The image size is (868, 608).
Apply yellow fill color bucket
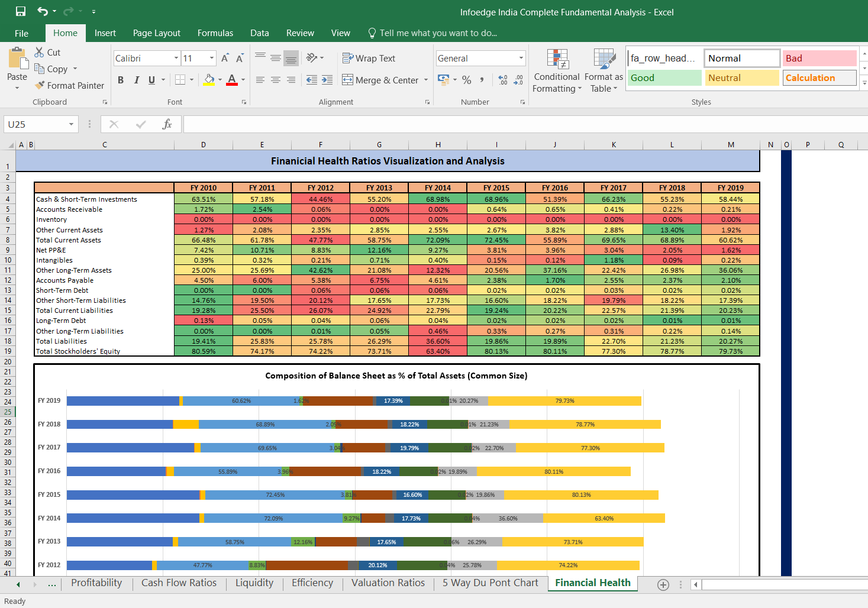point(209,79)
